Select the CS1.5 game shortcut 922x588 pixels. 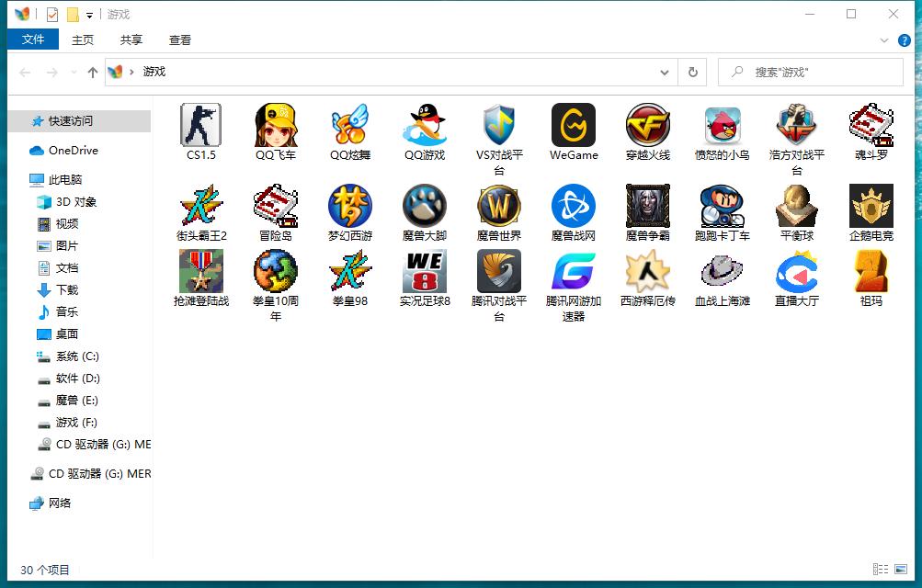click(x=201, y=125)
